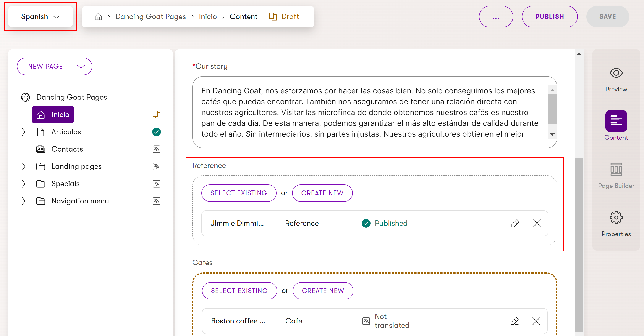Click Contacts not-translated status icon
The image size is (644, 336).
pos(157,149)
